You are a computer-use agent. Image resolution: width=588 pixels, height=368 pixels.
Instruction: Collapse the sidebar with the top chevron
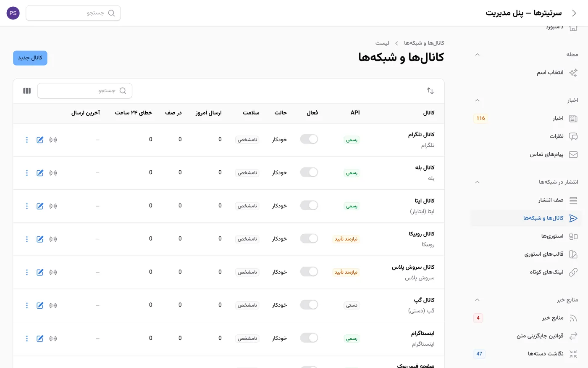[x=574, y=13]
